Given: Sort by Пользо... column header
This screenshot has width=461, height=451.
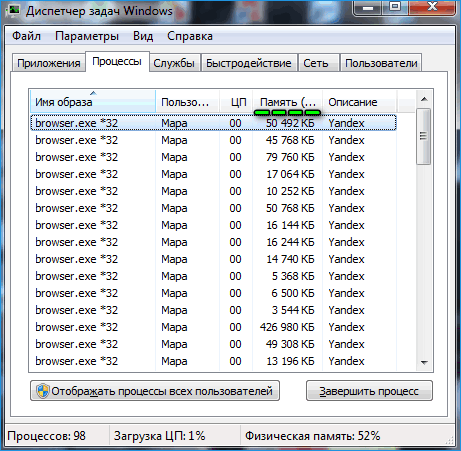Looking at the screenshot, I should pos(187,101).
